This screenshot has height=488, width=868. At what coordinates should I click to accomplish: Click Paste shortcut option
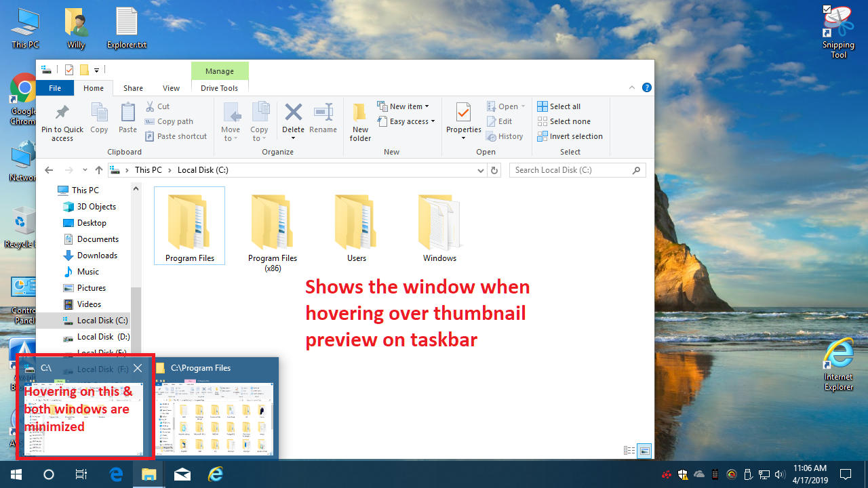pos(176,136)
